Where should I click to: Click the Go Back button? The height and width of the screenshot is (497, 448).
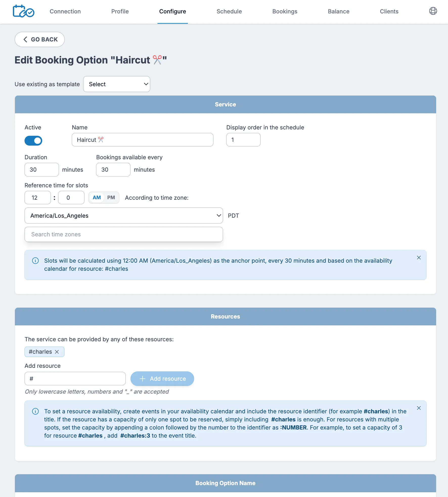click(39, 39)
